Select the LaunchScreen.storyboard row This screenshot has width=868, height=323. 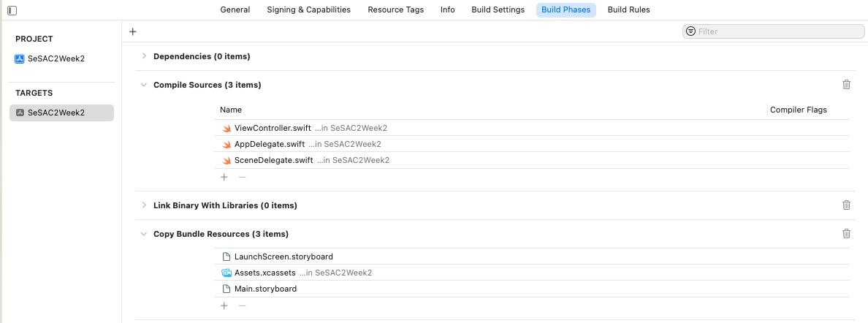[x=532, y=256]
